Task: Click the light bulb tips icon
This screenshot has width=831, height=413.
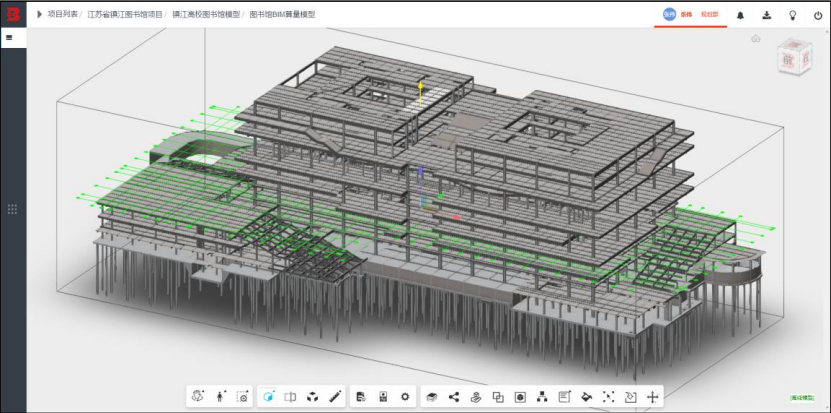Action: coord(793,15)
